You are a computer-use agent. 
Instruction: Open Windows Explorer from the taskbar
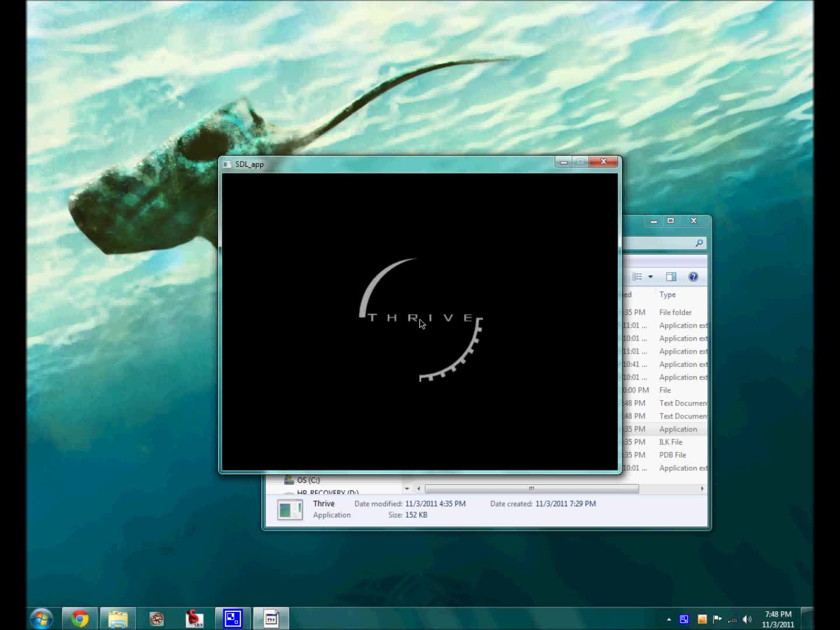coord(118,618)
